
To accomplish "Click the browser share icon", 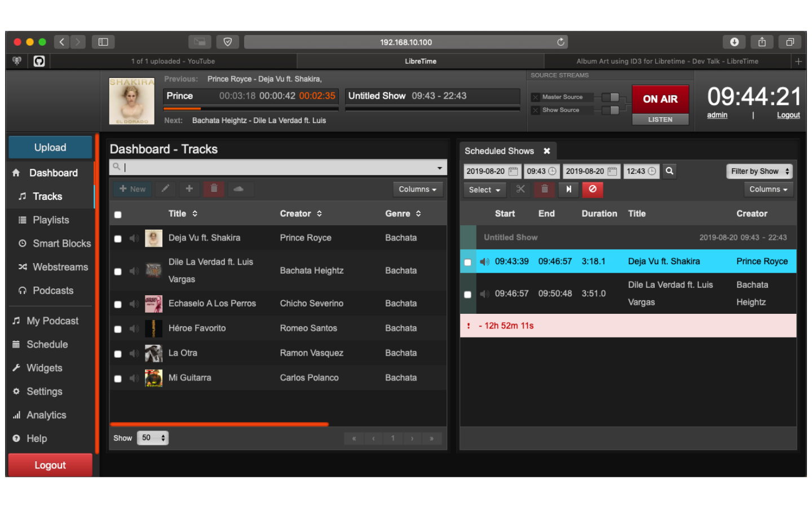I will tap(762, 42).
